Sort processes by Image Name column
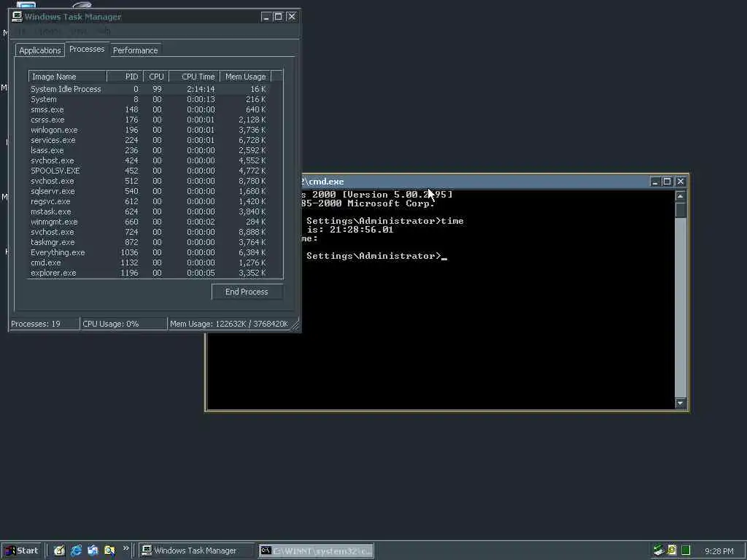The height and width of the screenshot is (560, 747). coord(67,77)
